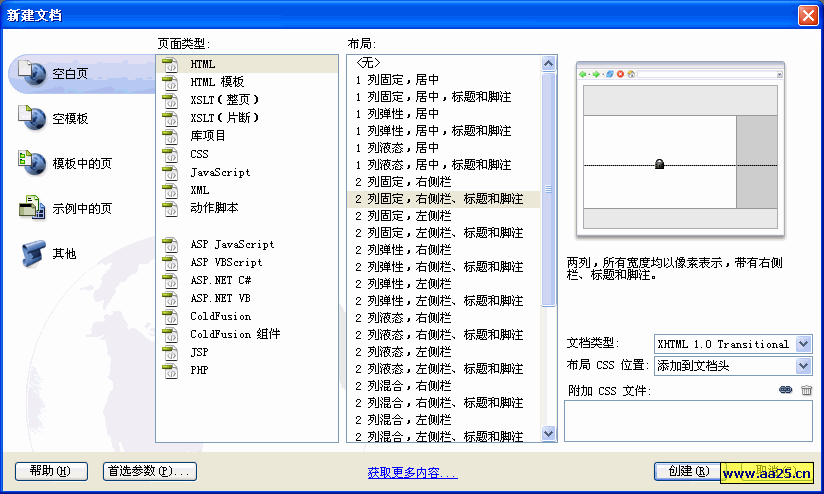Pick the 〈无〉 layout option
Screen dimensions: 824x494
pos(368,63)
